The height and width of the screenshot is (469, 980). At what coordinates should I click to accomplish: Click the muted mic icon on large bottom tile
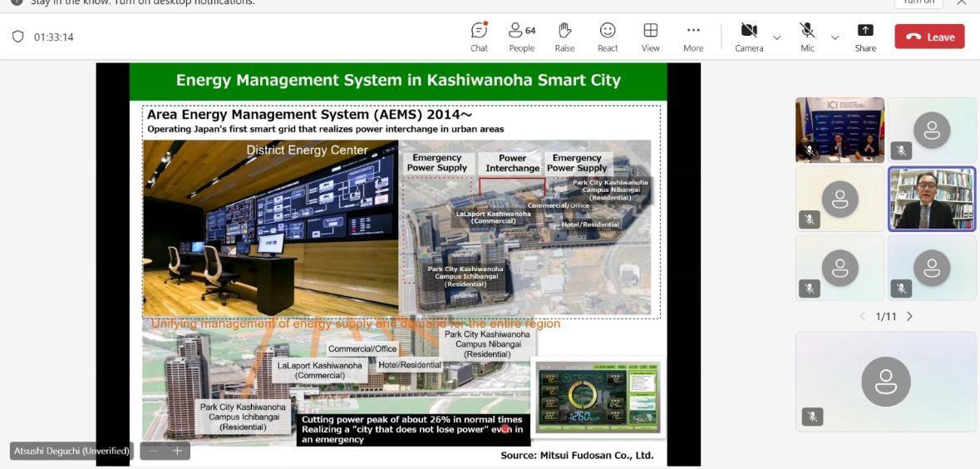(812, 417)
